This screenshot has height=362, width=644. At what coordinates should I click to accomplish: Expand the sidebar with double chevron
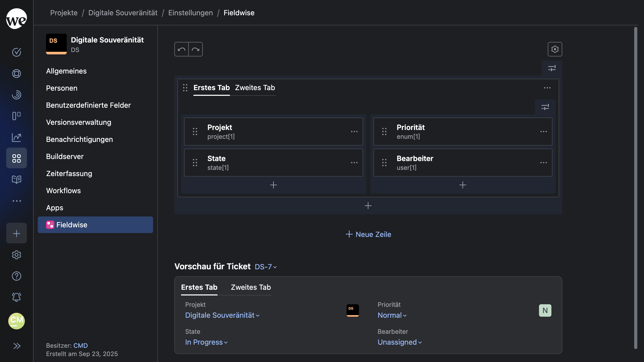coord(17,346)
